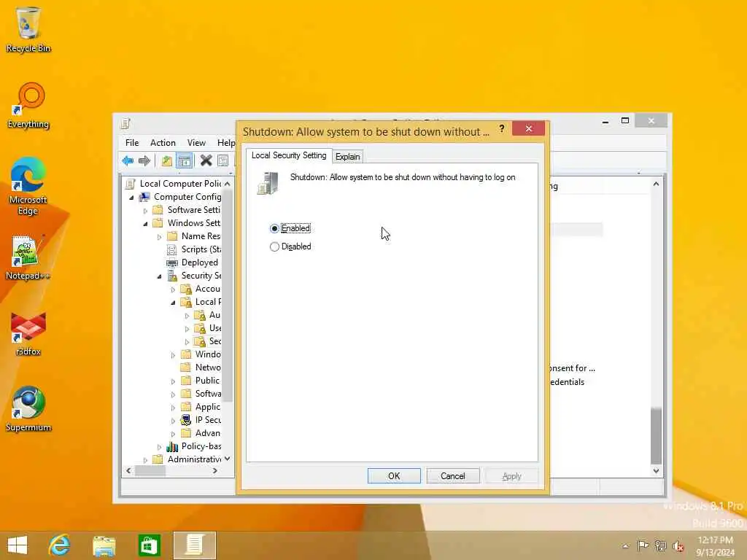Collapse the Computer Configuration node
This screenshot has width=747, height=560.
click(132, 197)
